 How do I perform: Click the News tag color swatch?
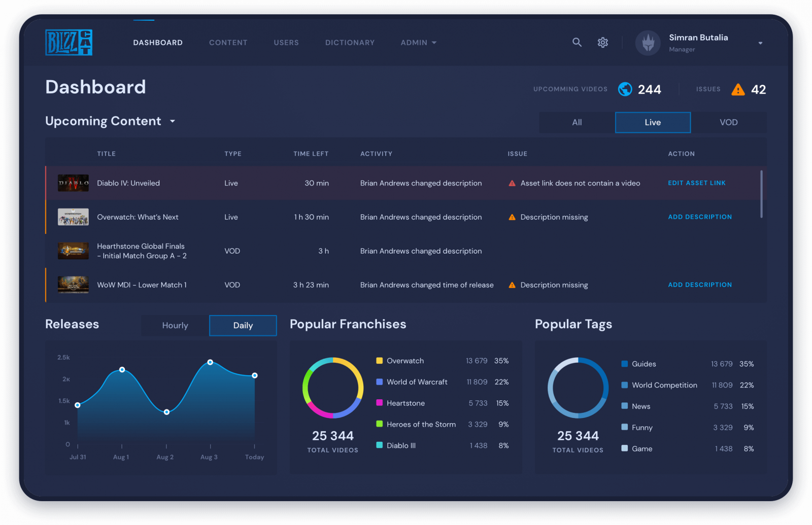click(x=625, y=406)
